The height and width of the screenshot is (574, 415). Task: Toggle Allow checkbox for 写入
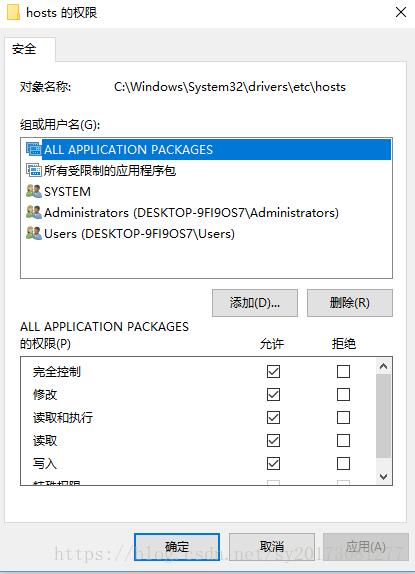[x=273, y=463]
